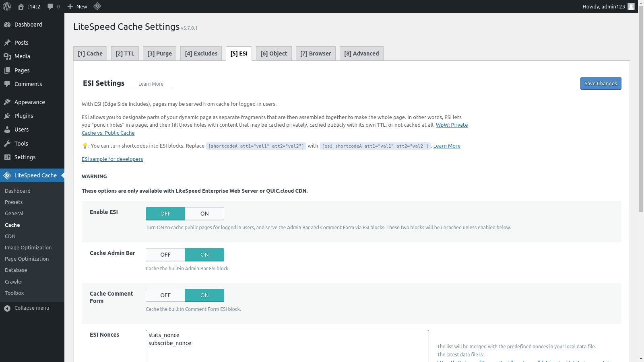The width and height of the screenshot is (644, 362).
Task: Disable the Cache Comment Form option
Action: [x=165, y=295]
